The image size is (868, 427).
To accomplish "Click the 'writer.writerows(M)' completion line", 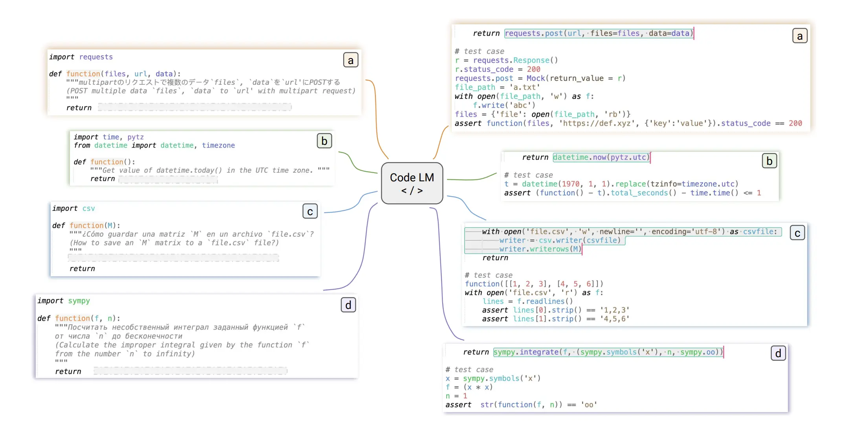I will point(540,249).
